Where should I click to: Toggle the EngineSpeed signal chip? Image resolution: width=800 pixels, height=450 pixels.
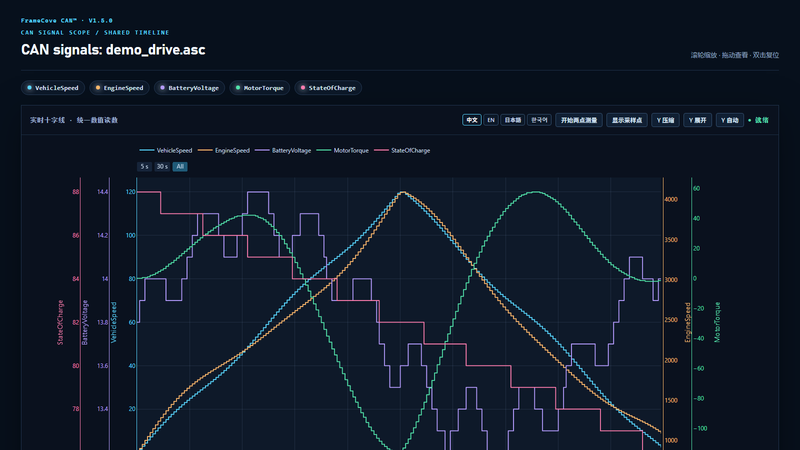[x=119, y=88]
